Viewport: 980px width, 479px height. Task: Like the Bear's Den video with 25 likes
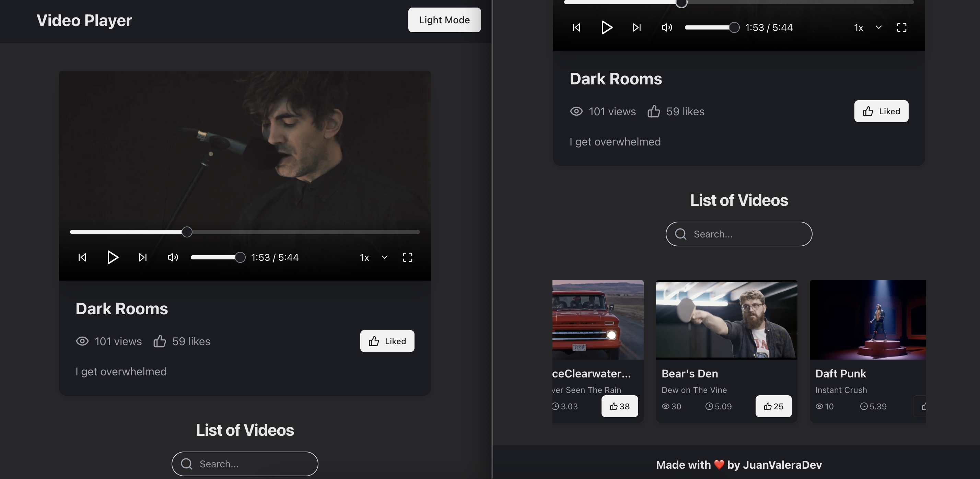click(773, 406)
